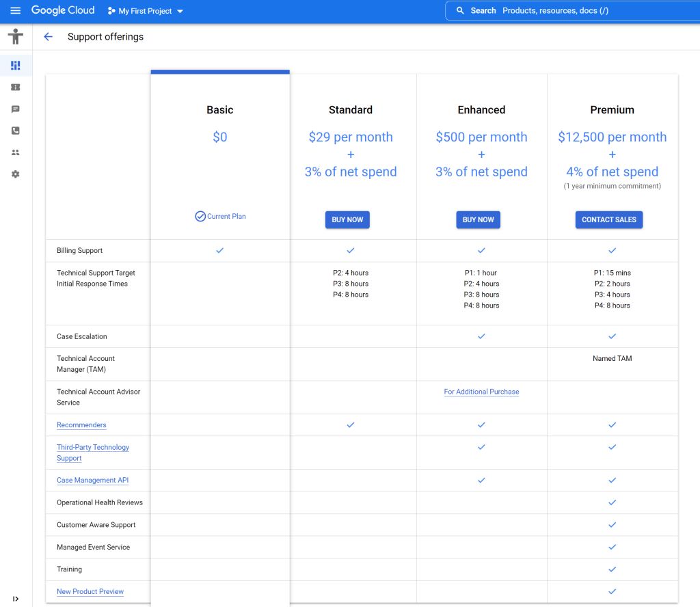Click the Named TAM cell under Premium

[612, 358]
